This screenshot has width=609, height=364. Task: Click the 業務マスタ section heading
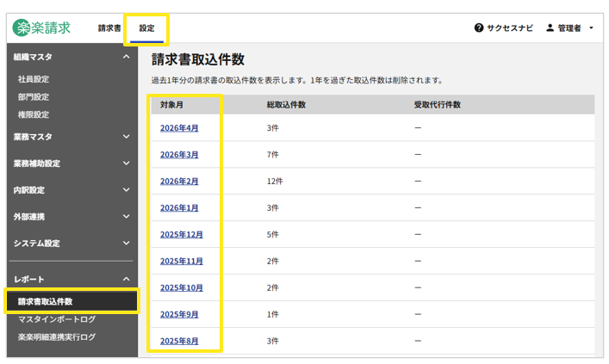point(33,137)
